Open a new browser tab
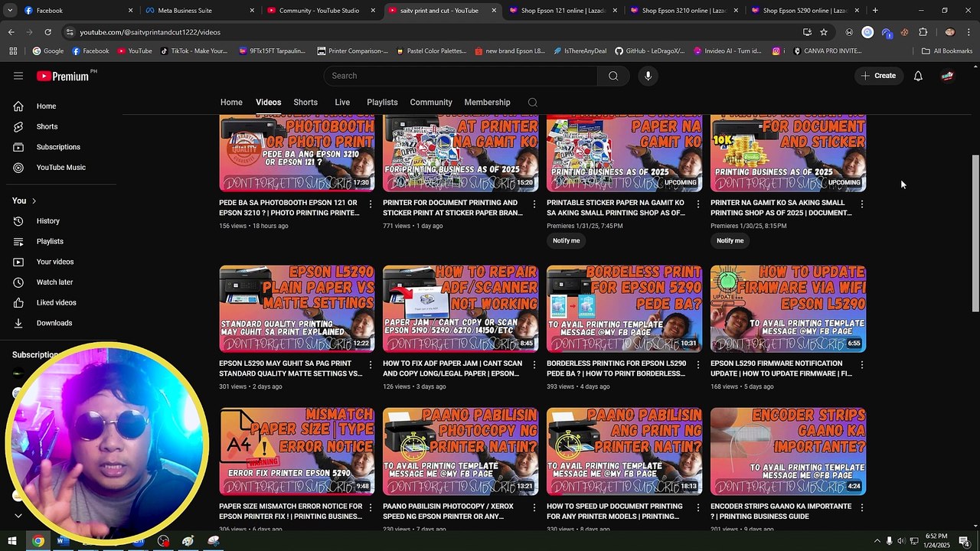This screenshot has height=551, width=980. tap(875, 11)
